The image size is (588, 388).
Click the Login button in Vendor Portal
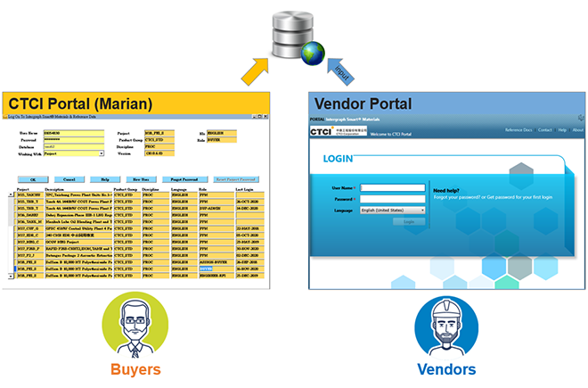pyautogui.click(x=409, y=221)
